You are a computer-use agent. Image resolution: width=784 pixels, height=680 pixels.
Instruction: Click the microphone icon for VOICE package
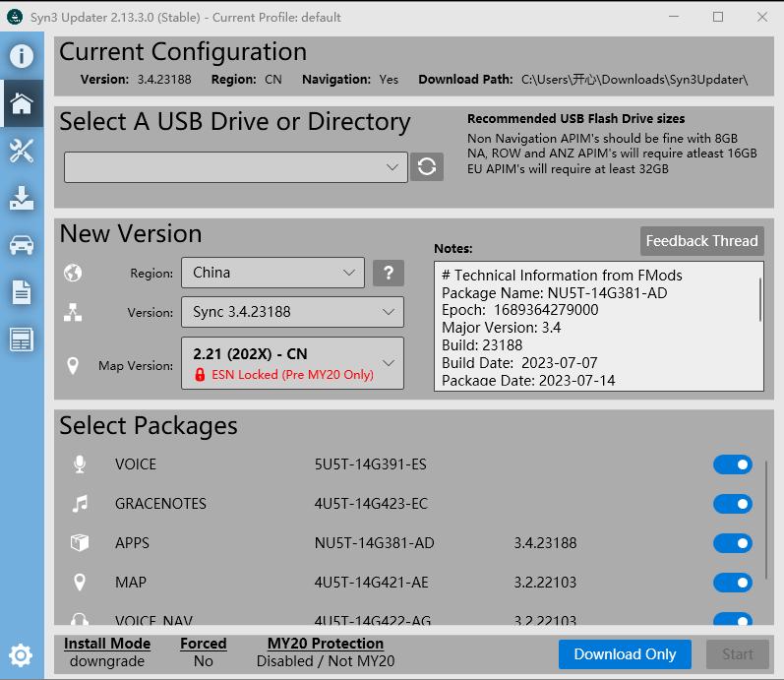[x=80, y=464]
